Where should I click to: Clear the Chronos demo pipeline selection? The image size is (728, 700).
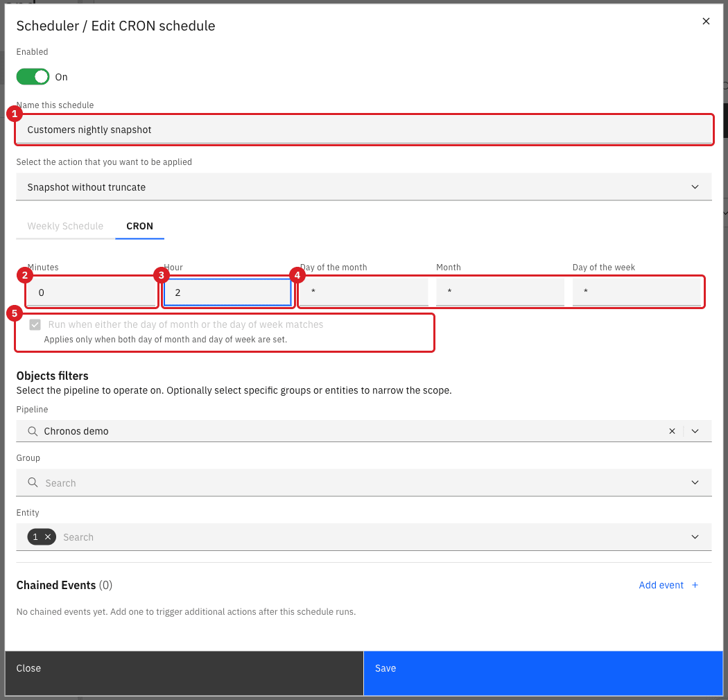672,431
